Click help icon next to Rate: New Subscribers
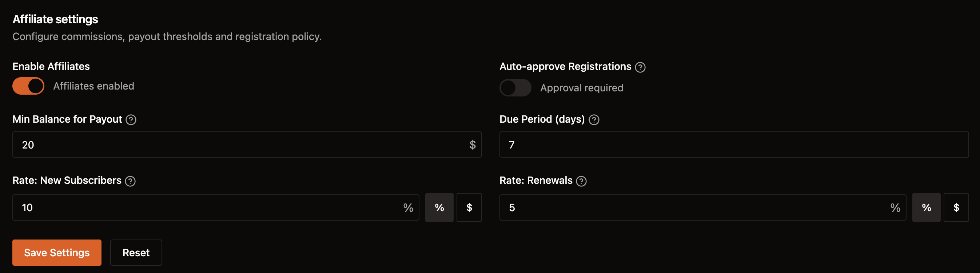Viewport: 980px width, 273px height. pos(130,181)
